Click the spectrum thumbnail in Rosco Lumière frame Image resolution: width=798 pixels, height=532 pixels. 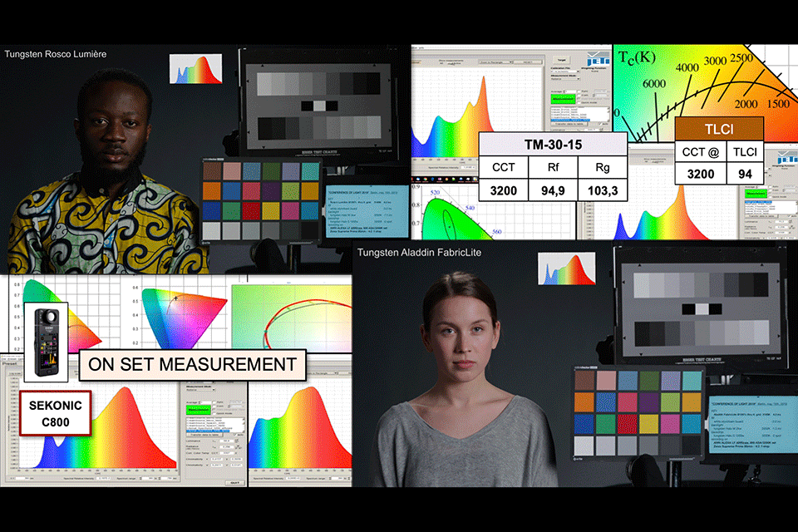(196, 69)
